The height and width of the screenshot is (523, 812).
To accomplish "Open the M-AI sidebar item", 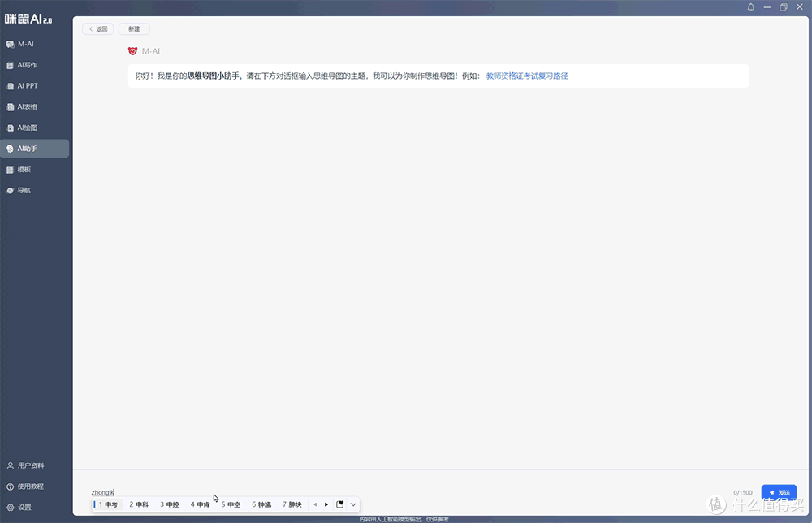I will coord(34,44).
